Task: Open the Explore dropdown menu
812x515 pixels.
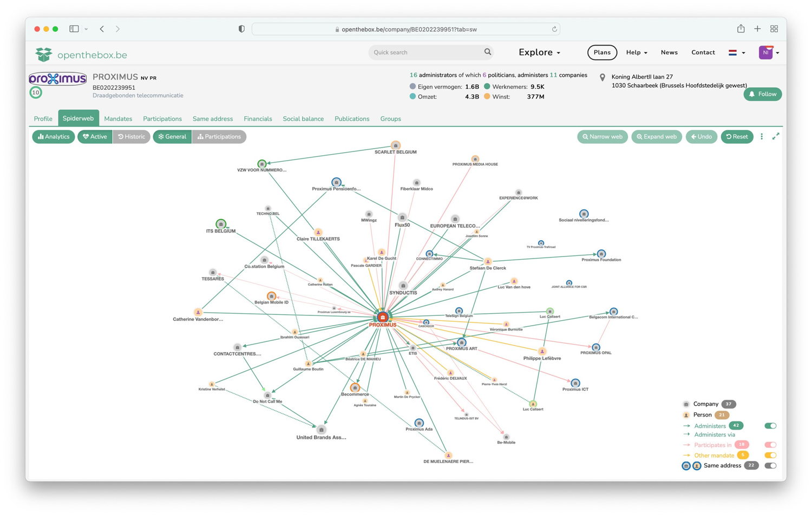Action: [x=539, y=52]
